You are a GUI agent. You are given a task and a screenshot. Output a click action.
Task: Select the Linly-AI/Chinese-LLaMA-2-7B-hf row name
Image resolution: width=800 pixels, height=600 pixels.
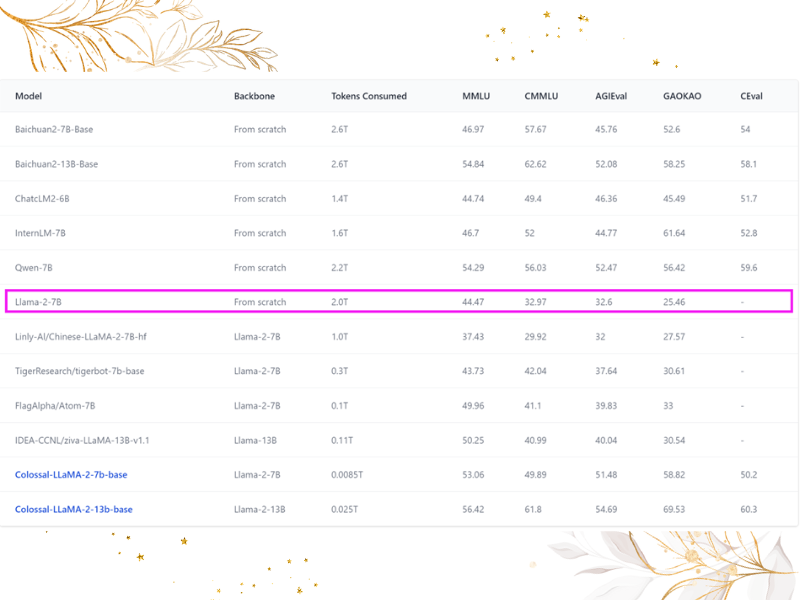[x=80, y=336]
